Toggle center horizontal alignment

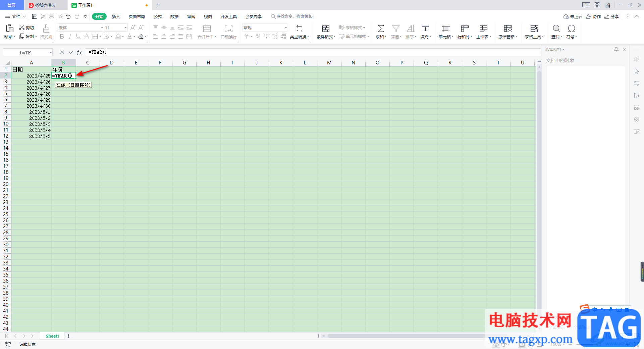(x=164, y=36)
